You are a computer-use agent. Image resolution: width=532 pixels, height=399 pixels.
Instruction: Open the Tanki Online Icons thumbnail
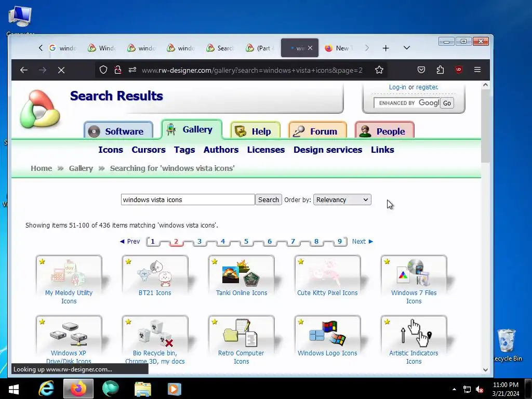click(x=241, y=273)
